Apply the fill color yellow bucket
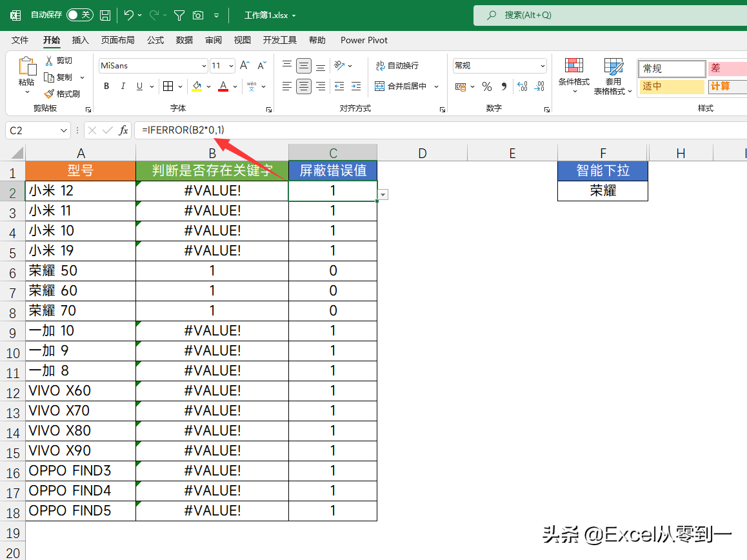Viewport: 747px width, 560px height. click(197, 86)
